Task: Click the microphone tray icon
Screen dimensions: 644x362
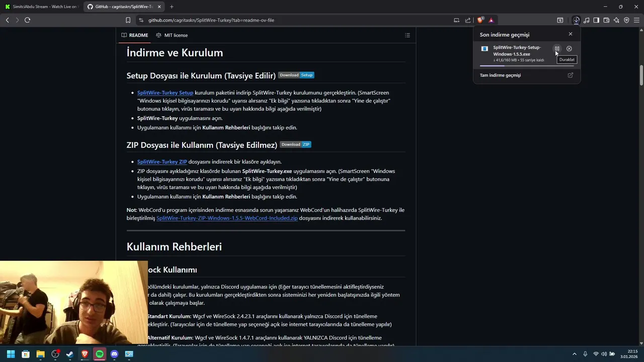Action: [x=585, y=354]
